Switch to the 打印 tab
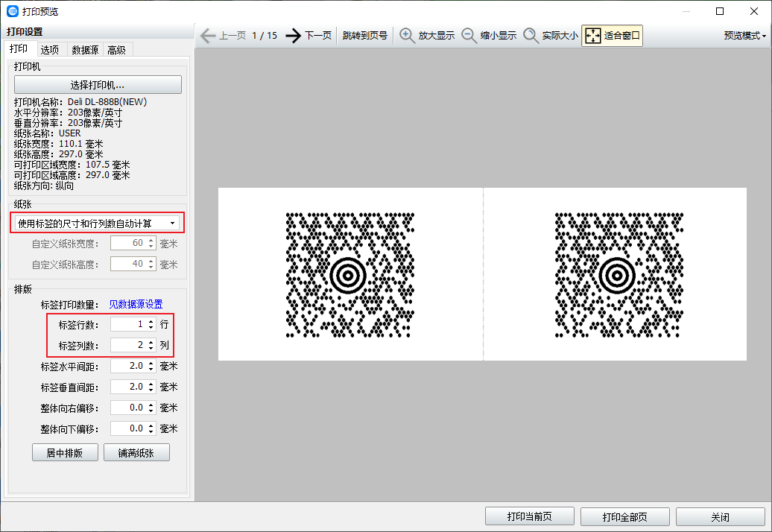 point(19,48)
